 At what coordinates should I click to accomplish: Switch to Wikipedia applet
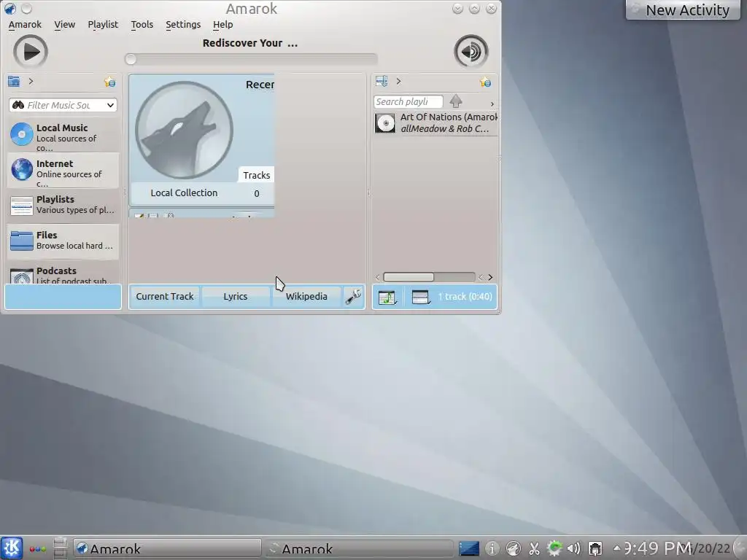[306, 296]
